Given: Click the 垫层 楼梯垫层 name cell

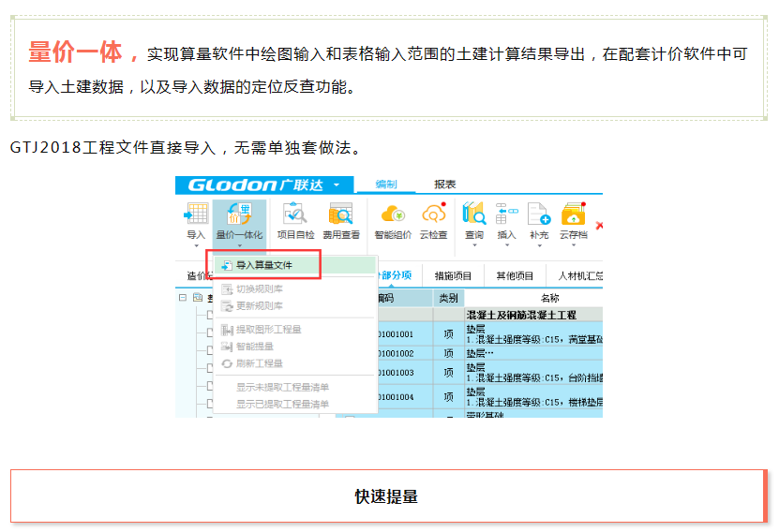Looking at the screenshot, I should coord(534,397).
